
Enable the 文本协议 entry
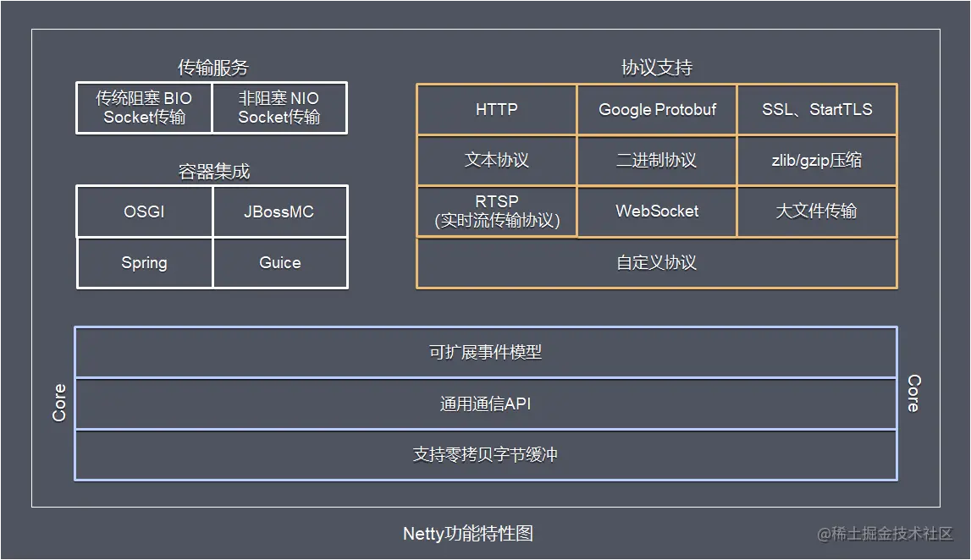[x=495, y=161]
